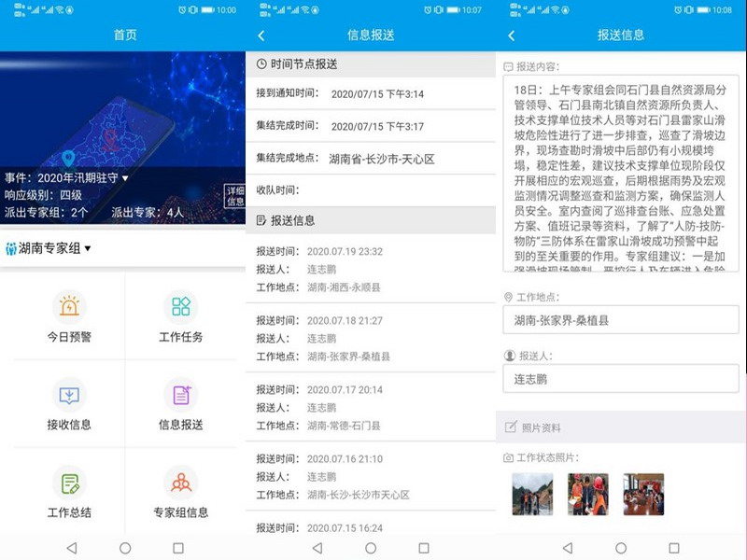Open the 信息报送 report icon
747x560 pixels.
(180, 396)
